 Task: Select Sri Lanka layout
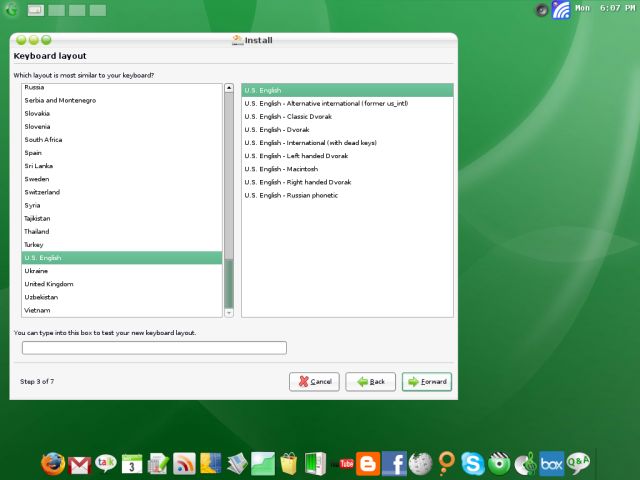[122, 166]
